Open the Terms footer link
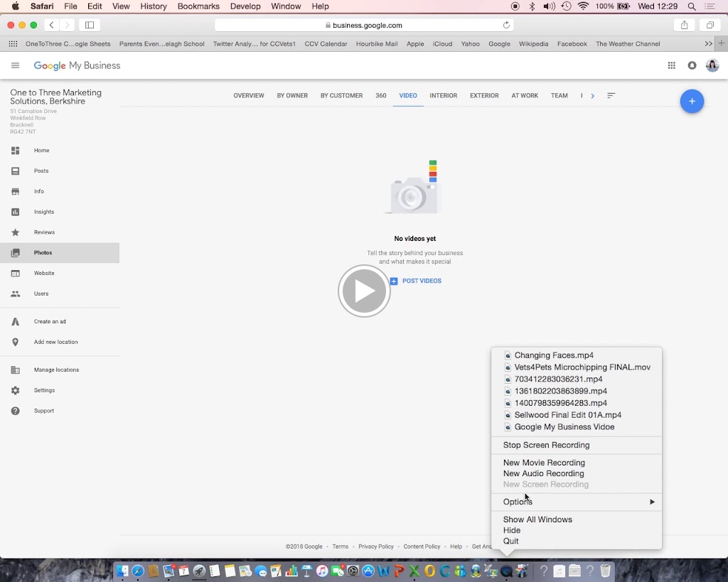 pyautogui.click(x=341, y=546)
